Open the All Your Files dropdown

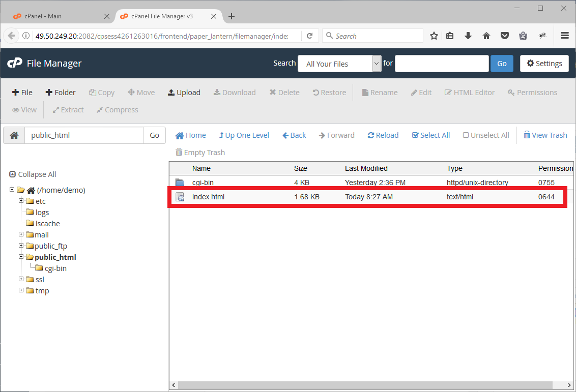click(x=339, y=64)
